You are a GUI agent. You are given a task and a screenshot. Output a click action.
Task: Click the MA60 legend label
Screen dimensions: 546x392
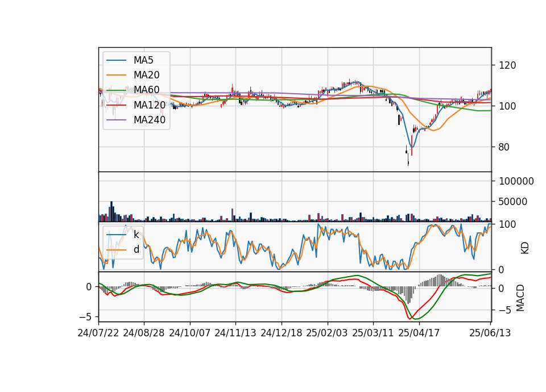pos(146,90)
